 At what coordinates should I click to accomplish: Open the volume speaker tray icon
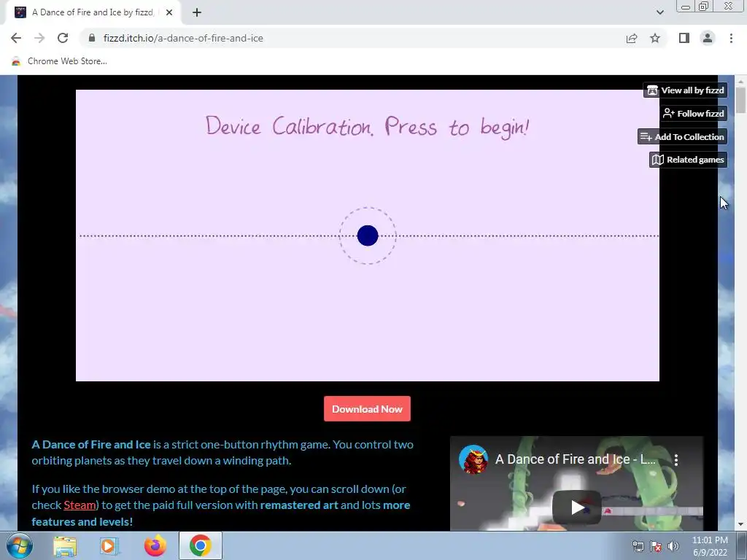(x=673, y=546)
